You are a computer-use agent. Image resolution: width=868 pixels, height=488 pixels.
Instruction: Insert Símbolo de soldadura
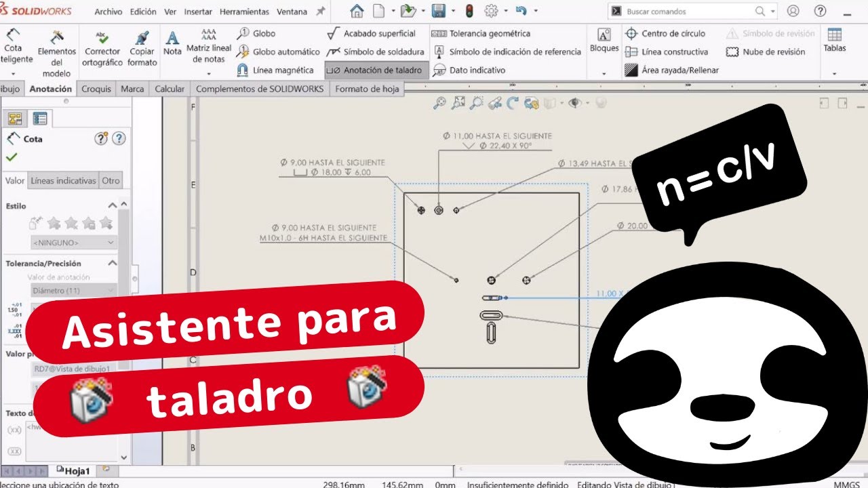click(376, 52)
